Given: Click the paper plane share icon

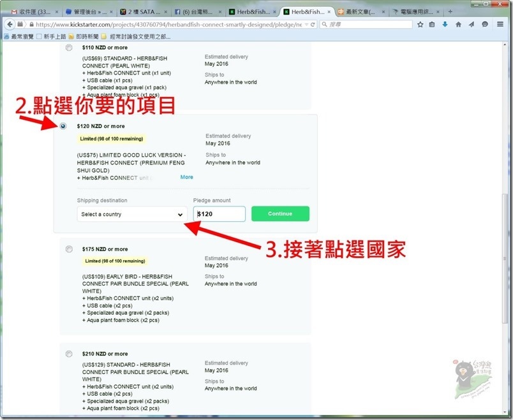Looking at the screenshot, I should [x=472, y=24].
